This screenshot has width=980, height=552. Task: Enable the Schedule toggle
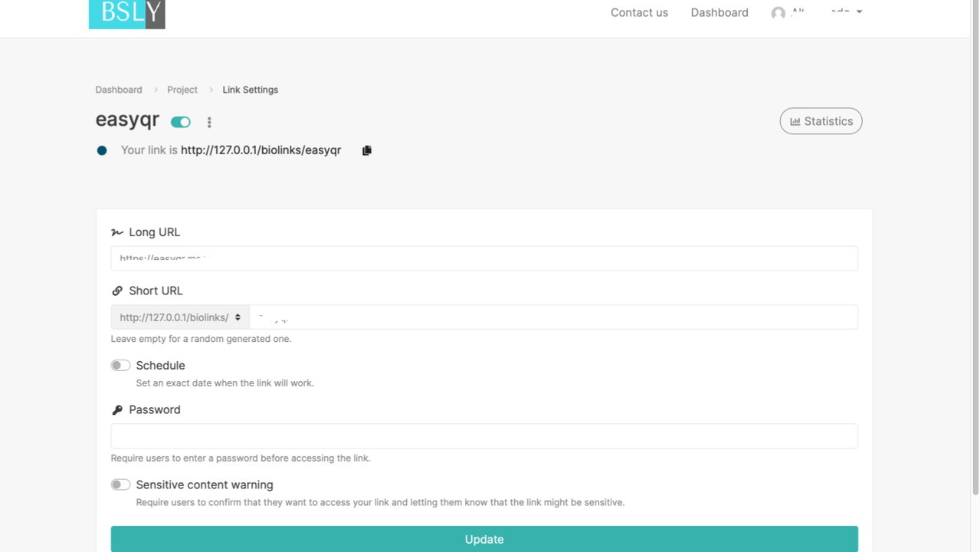(x=120, y=365)
